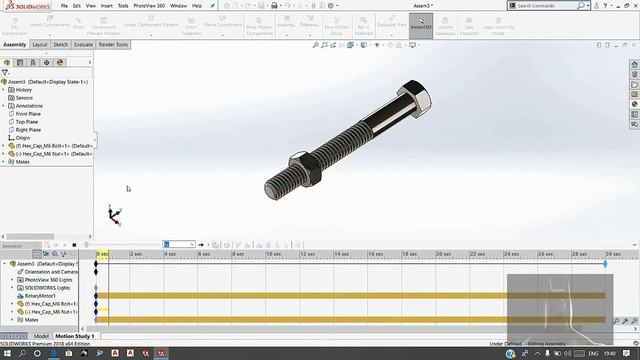Viewport: 640px width, 360px height.
Task: Open View Orientation cube icon
Action: coord(351,45)
